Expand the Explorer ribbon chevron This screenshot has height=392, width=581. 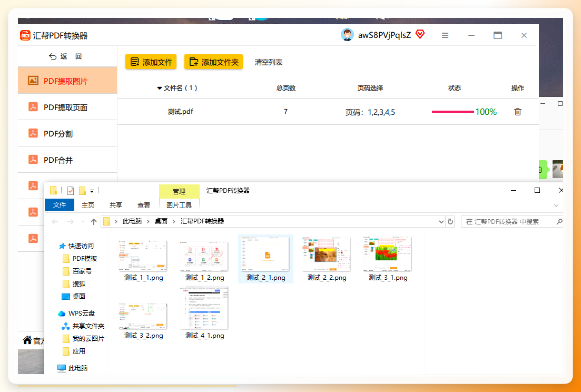pos(556,205)
